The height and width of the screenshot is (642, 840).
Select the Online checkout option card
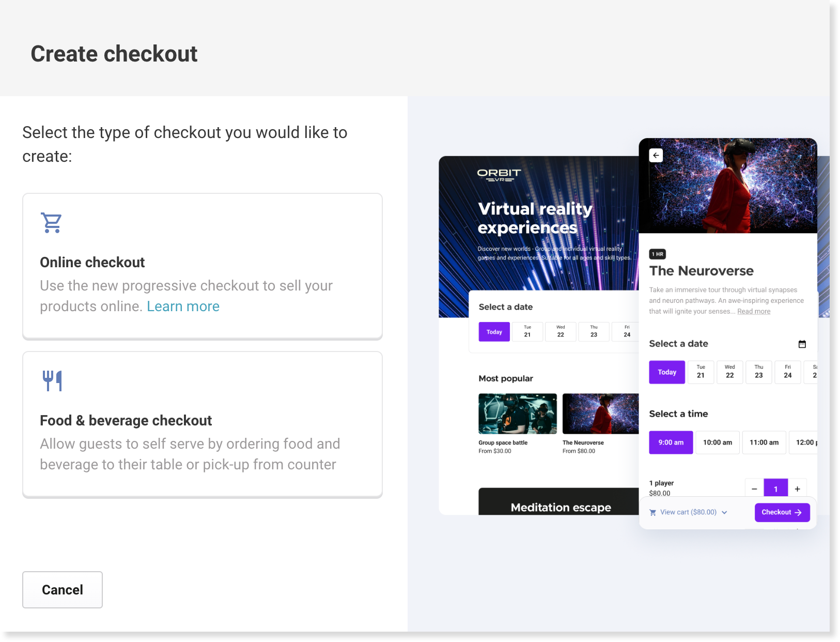coord(203,266)
